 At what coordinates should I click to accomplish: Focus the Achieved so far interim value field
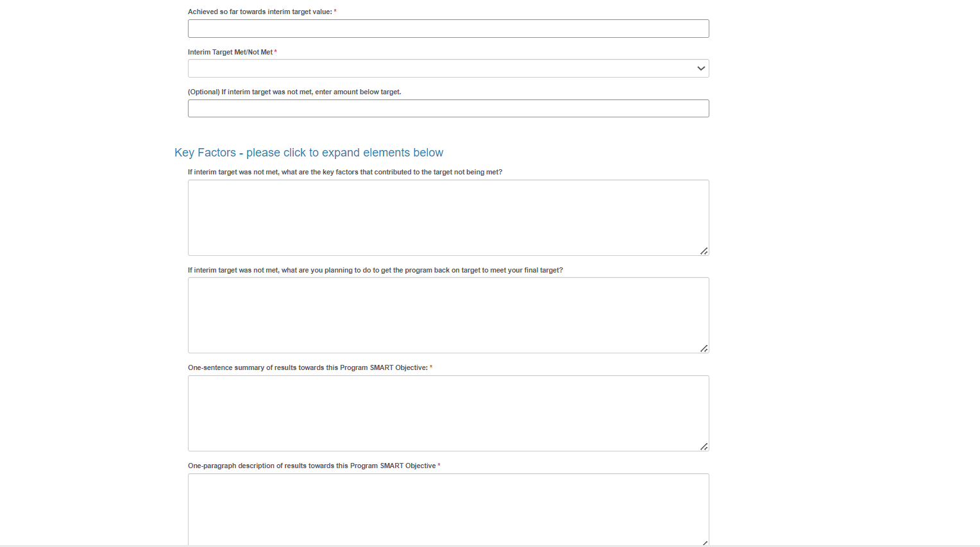(x=448, y=29)
